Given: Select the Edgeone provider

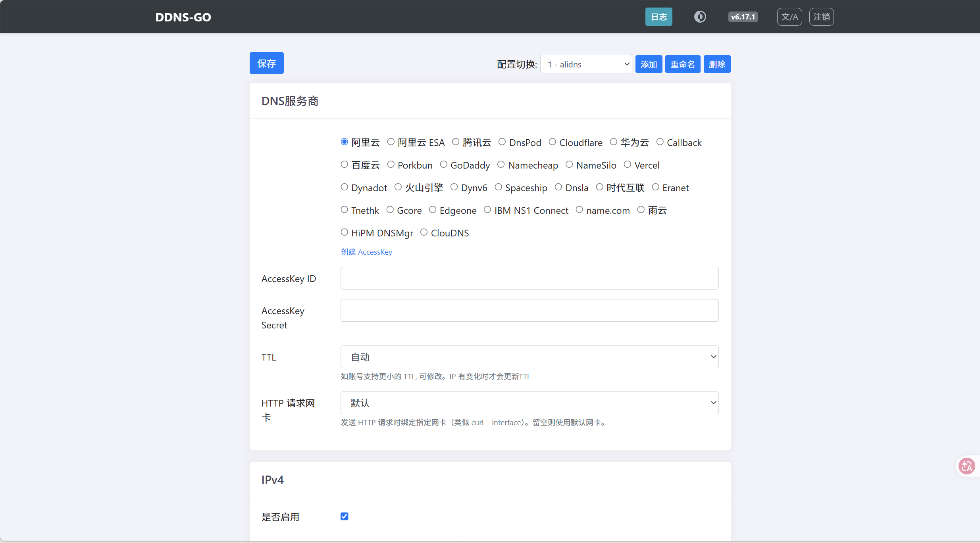Looking at the screenshot, I should (433, 210).
